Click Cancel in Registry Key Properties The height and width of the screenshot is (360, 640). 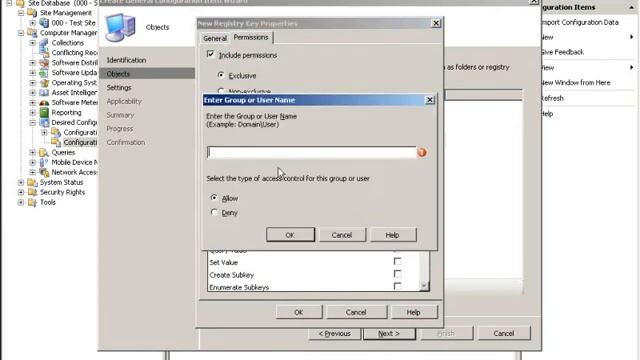[356, 312]
